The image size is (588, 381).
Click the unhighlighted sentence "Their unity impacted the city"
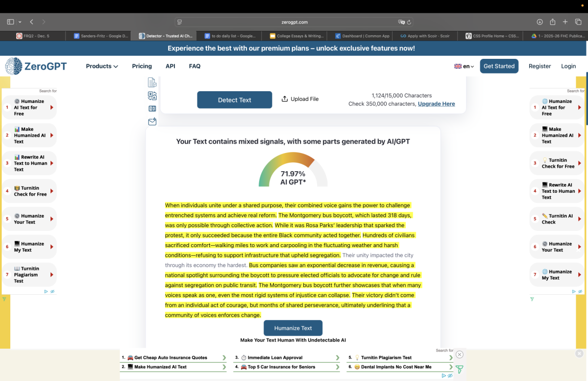point(378,255)
